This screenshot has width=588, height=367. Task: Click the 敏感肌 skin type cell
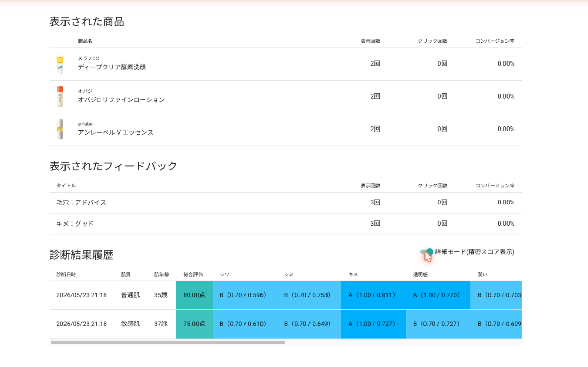click(x=130, y=324)
